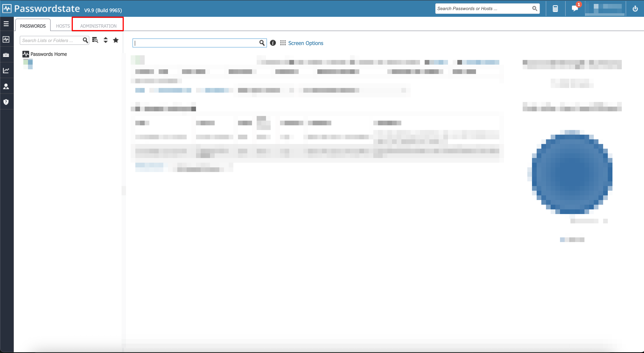Open Screen Options
Image resolution: width=644 pixels, height=353 pixels.
[306, 43]
